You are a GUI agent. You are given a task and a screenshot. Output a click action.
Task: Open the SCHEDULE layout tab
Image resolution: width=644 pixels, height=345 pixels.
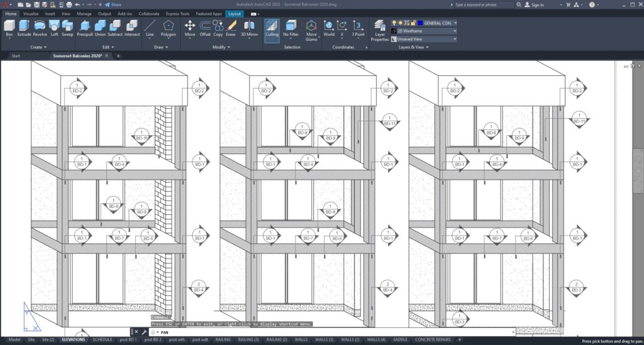tap(102, 339)
